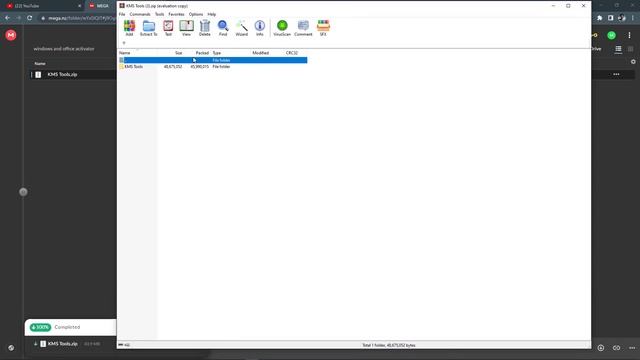
Task: Open Chrome side panel icon
Action: point(611,18)
